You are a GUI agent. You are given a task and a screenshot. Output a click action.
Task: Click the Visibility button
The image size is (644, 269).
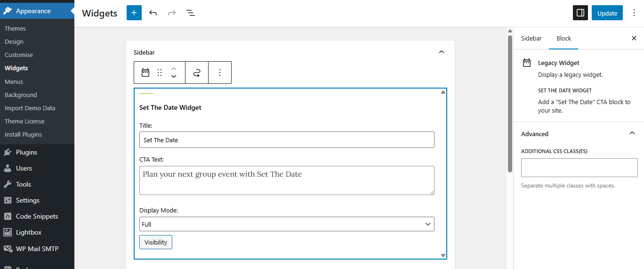coord(156,242)
